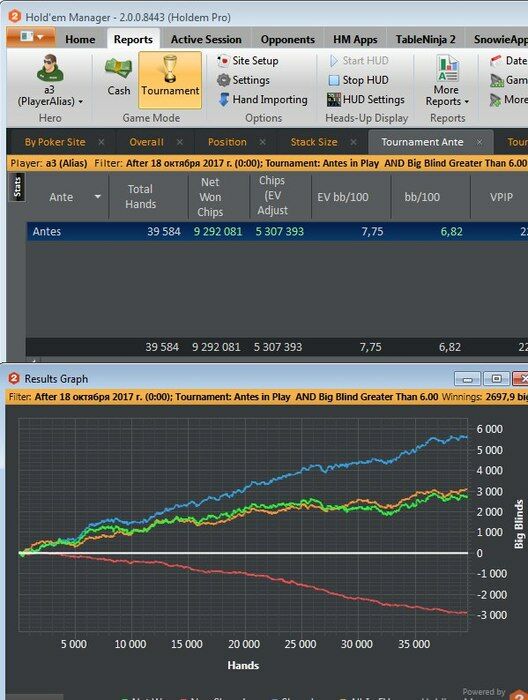This screenshot has width=528, height=700.
Task: Click the Gam... filter icon in ribbon
Action: tap(497, 80)
